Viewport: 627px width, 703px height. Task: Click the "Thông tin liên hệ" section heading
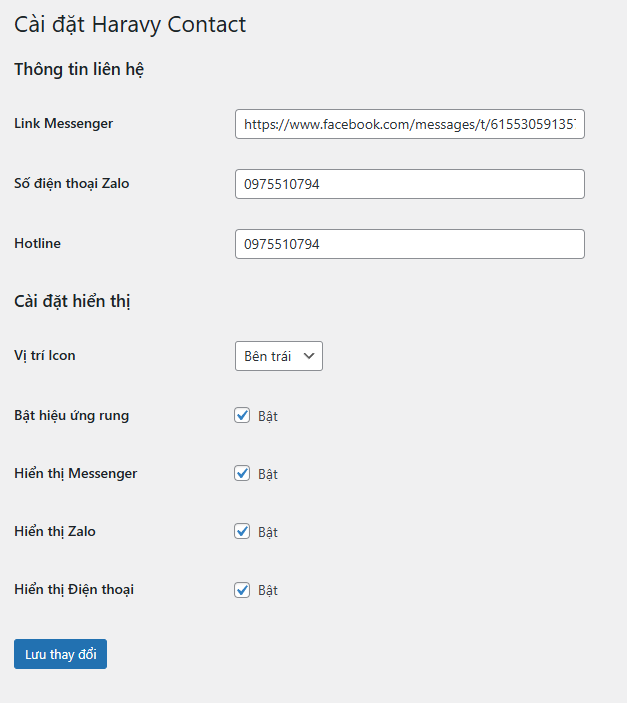point(80,70)
